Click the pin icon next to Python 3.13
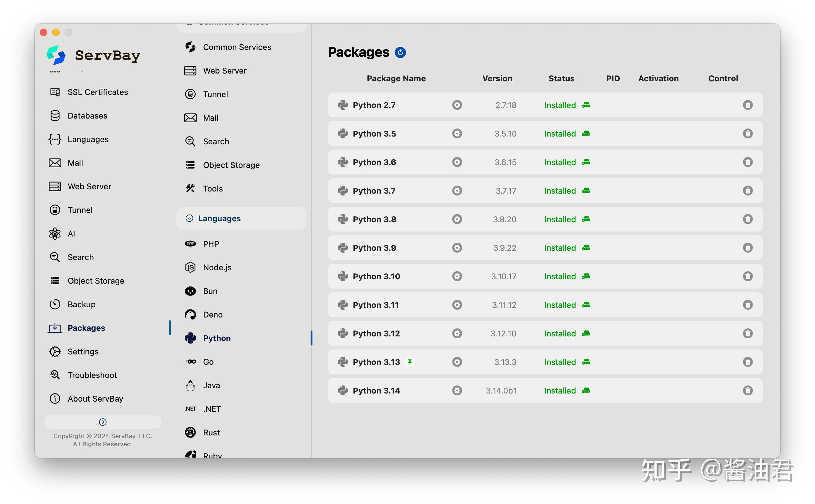The width and height of the screenshot is (815, 504). click(x=410, y=362)
